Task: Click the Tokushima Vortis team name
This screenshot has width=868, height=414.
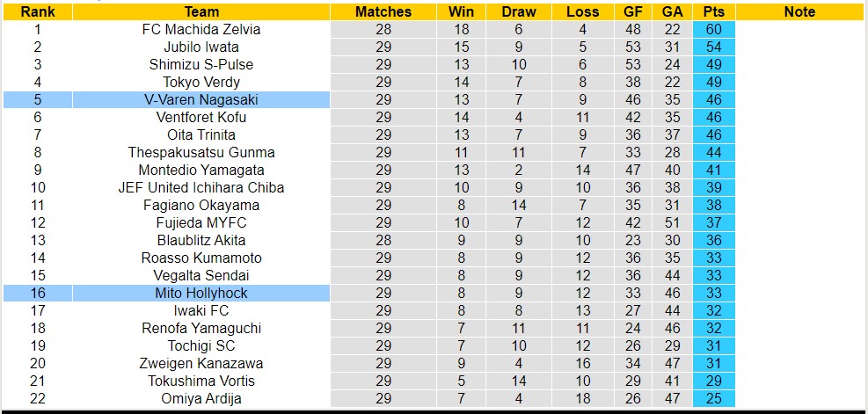Action: pyautogui.click(x=201, y=381)
